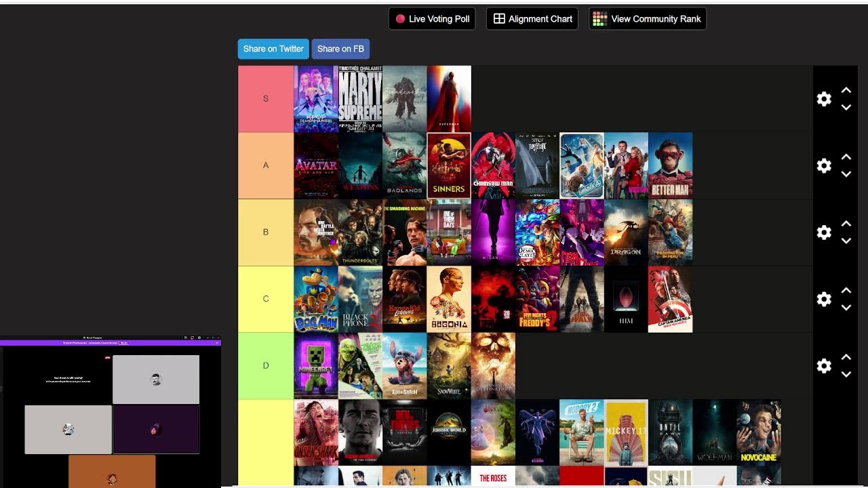Select the Until Dawn poster

coord(670,432)
